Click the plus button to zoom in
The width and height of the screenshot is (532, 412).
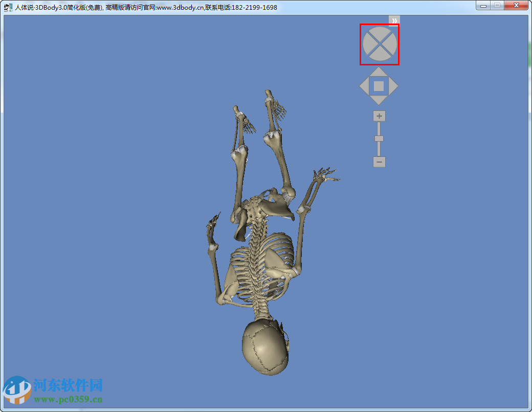click(379, 117)
